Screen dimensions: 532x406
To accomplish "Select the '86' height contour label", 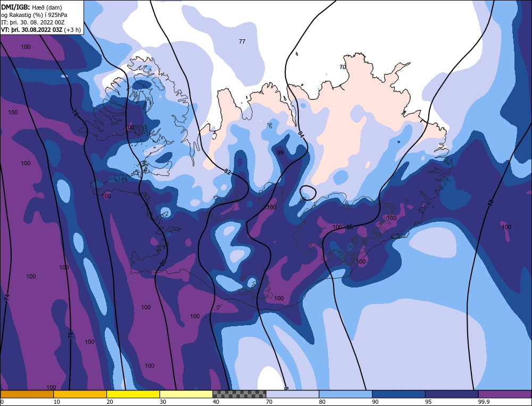I will click(350, 227).
